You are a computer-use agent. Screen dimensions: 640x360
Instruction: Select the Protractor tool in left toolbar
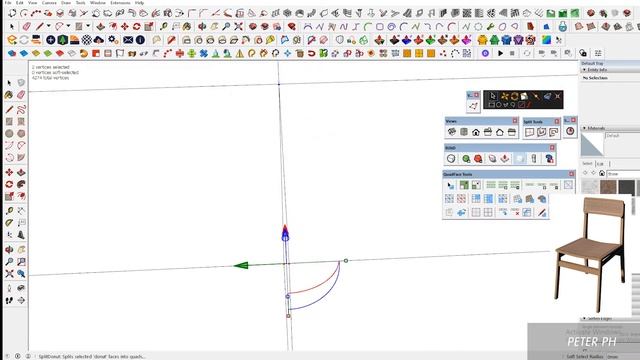[9, 223]
